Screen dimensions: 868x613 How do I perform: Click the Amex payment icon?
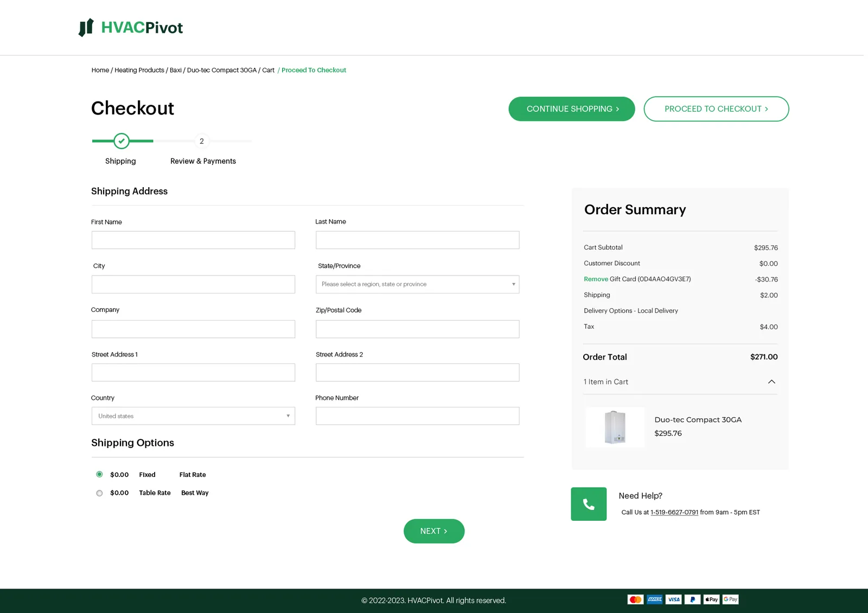655,599
